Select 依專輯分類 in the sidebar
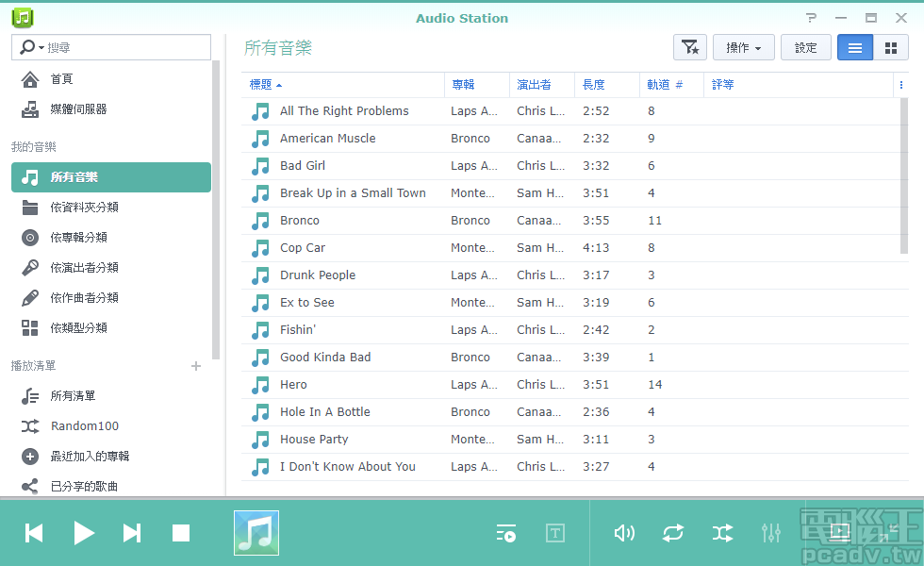This screenshot has width=924, height=566. (78, 237)
